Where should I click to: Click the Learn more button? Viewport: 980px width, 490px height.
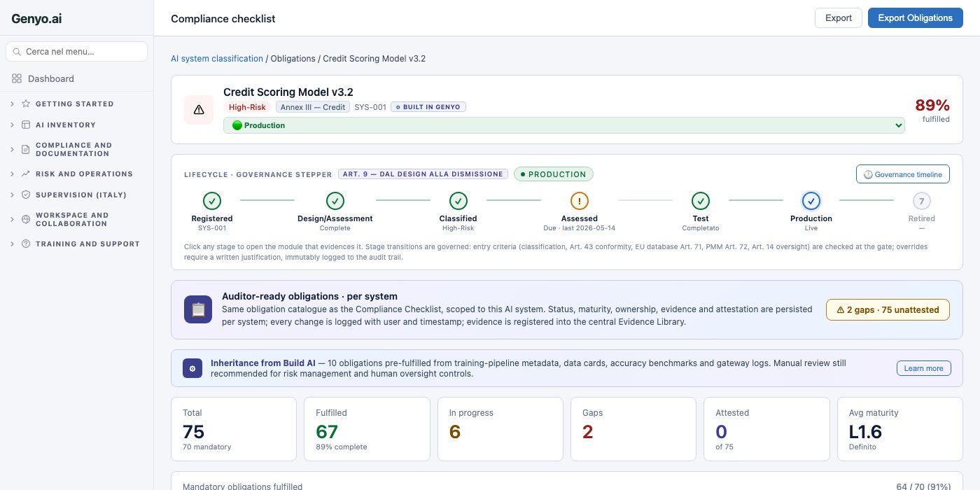pos(924,368)
